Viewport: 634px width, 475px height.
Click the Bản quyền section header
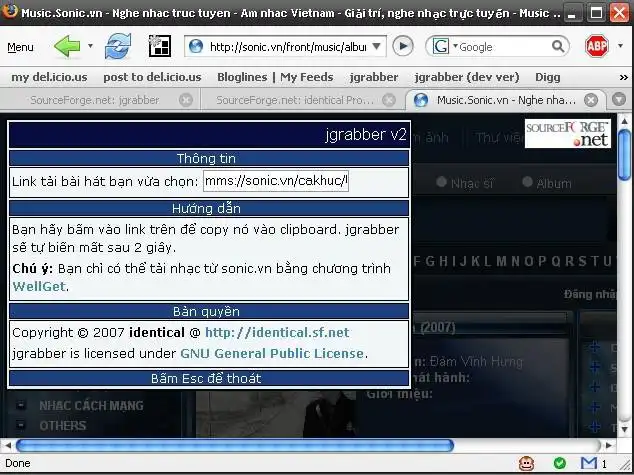pyautogui.click(x=209, y=311)
